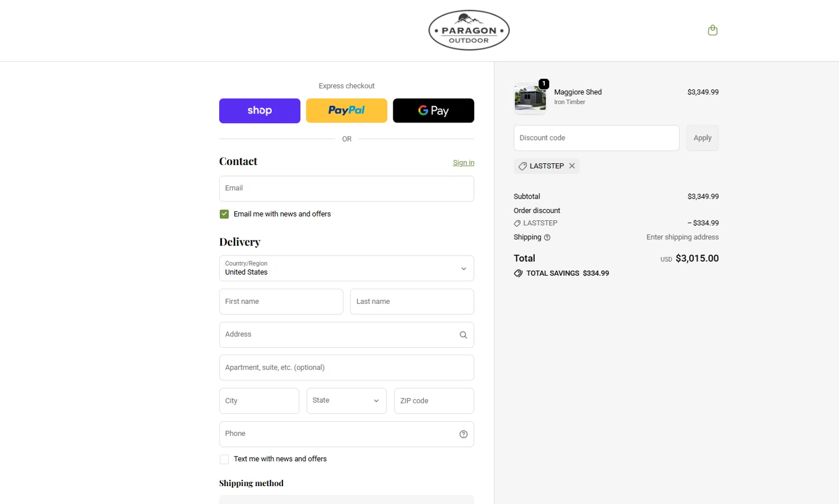Click the Apartment, suite, etc. field
This screenshot has height=504, width=839.
tap(346, 368)
